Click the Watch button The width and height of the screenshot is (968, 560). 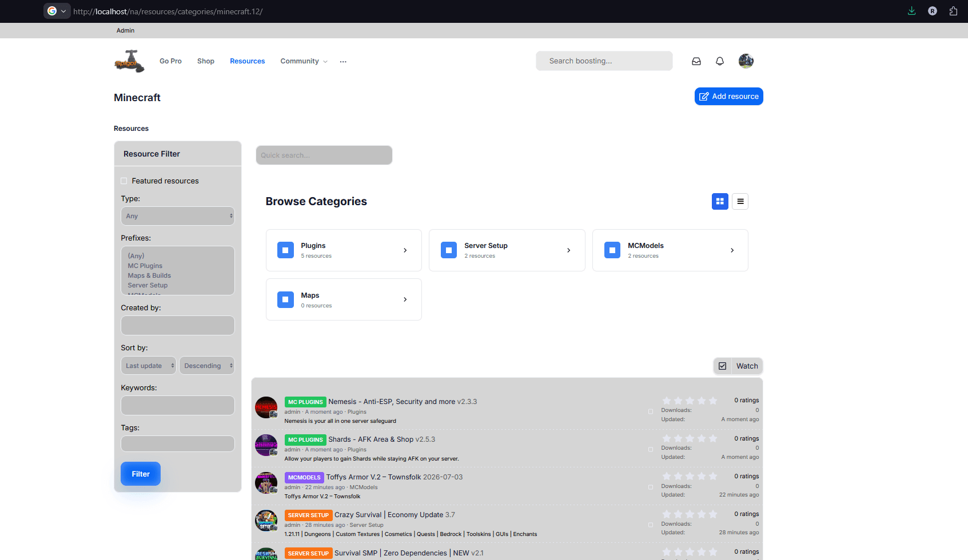pyautogui.click(x=738, y=366)
